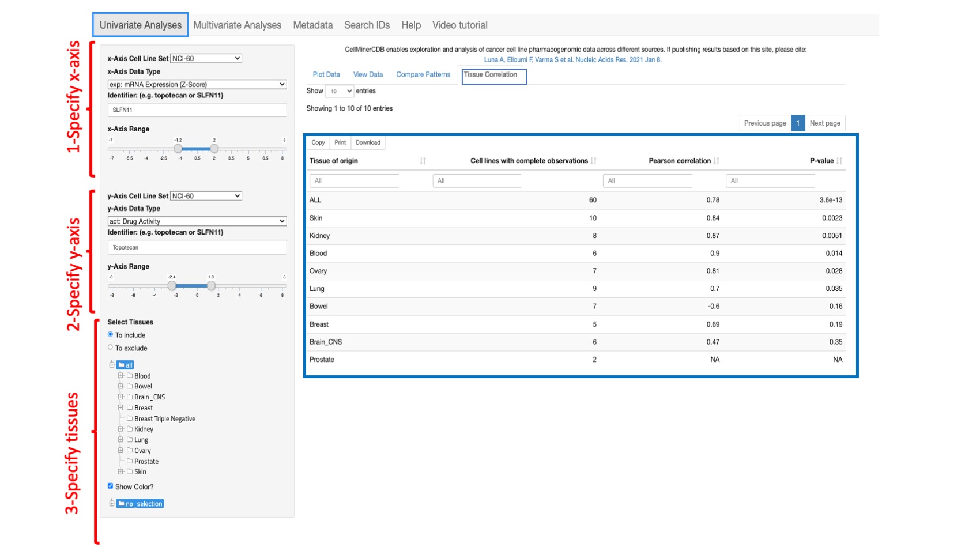Click the folder icon beside 'all' tree node
The image size is (980, 551).
[121, 364]
